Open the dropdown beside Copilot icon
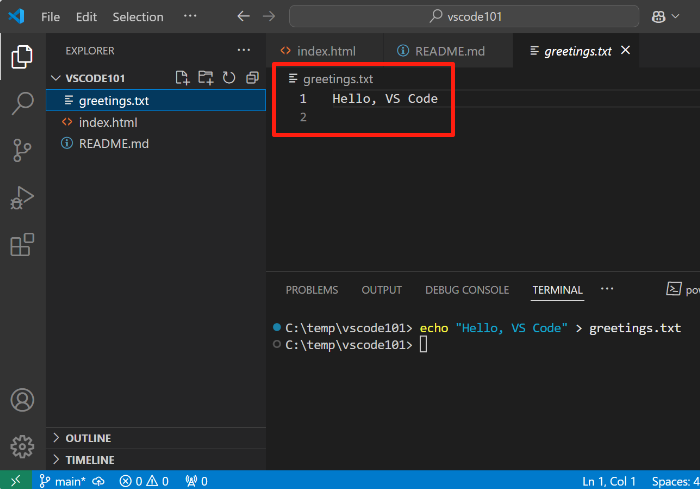The width and height of the screenshot is (700, 489). [x=675, y=17]
